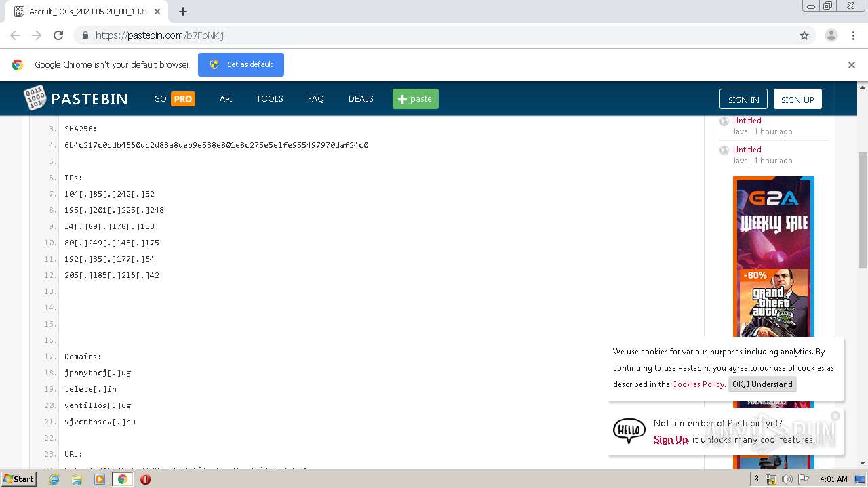The width and height of the screenshot is (868, 488).
Task: Show hidden system tray icons
Action: [x=757, y=479]
